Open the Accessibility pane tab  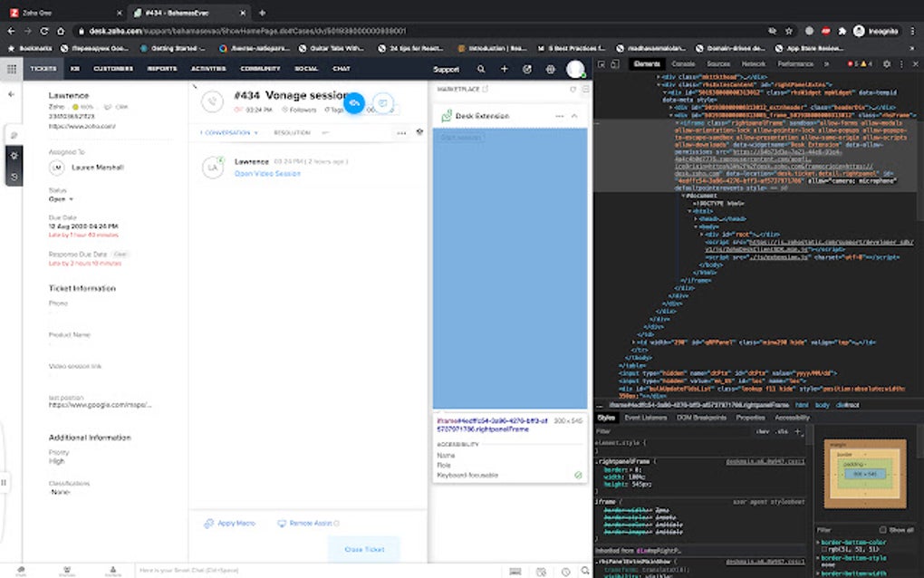(x=792, y=418)
